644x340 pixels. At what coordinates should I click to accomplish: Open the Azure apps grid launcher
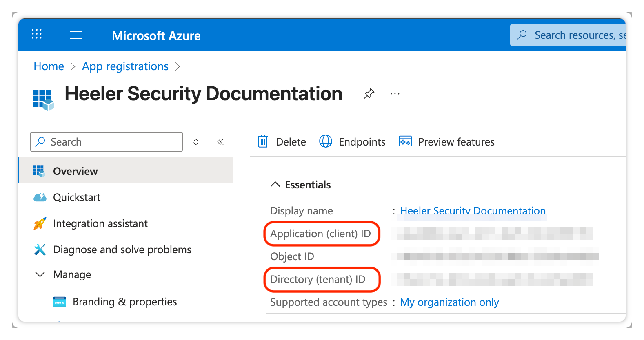coord(37,34)
